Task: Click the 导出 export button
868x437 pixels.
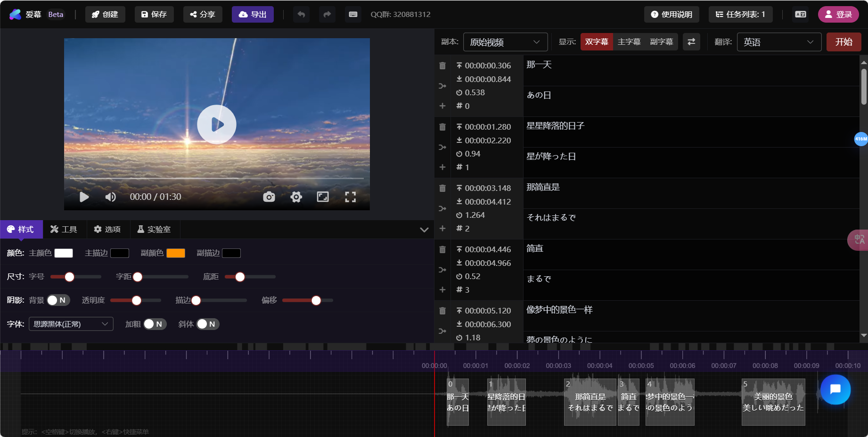Action: [x=253, y=15]
